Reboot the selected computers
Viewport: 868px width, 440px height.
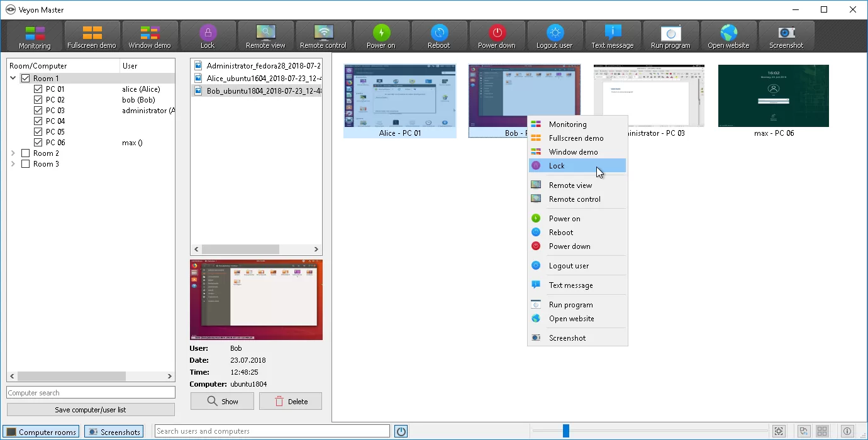point(439,36)
